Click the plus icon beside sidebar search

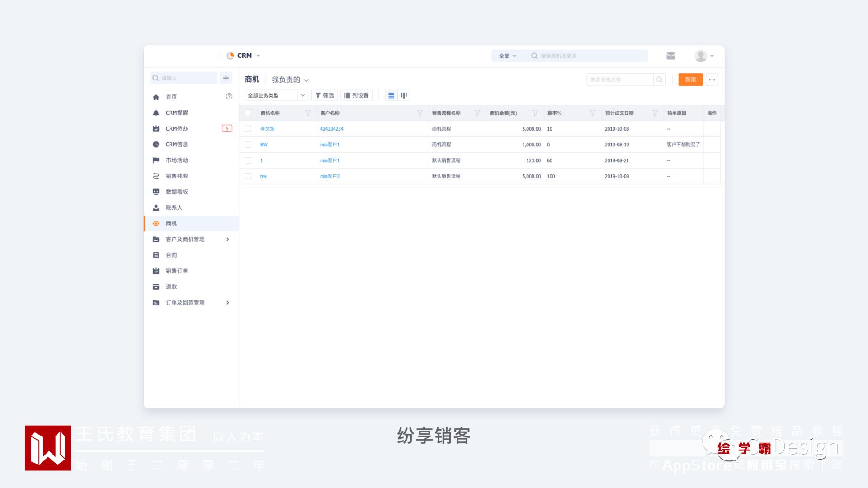coord(226,78)
